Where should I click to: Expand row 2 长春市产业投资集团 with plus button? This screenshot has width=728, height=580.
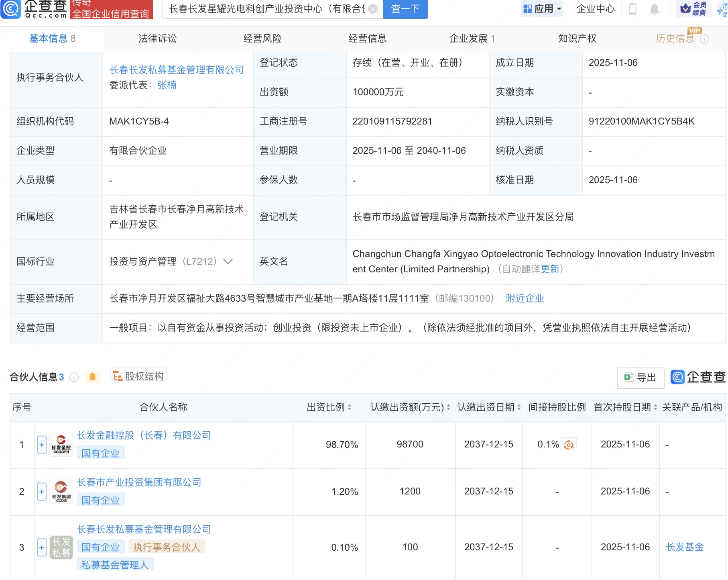point(42,492)
